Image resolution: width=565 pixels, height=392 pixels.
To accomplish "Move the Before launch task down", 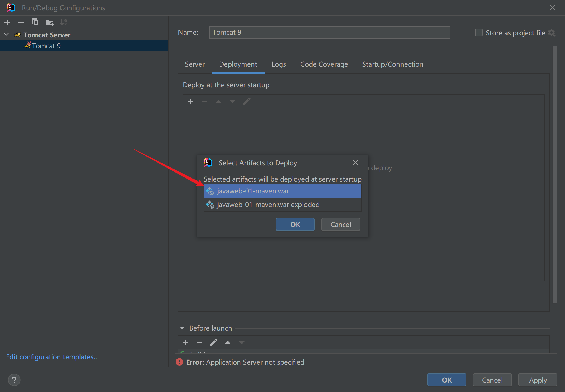I will point(242,342).
